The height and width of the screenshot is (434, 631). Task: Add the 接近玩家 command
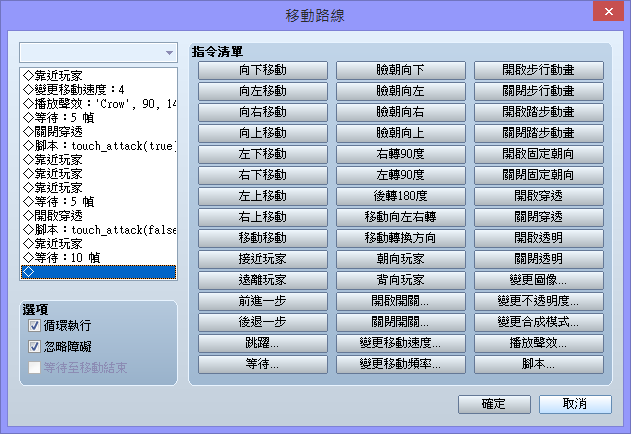[262, 259]
